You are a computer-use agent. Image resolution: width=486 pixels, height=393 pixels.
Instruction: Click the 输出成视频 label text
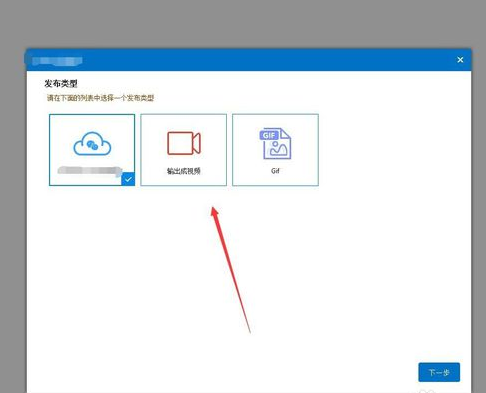point(184,171)
